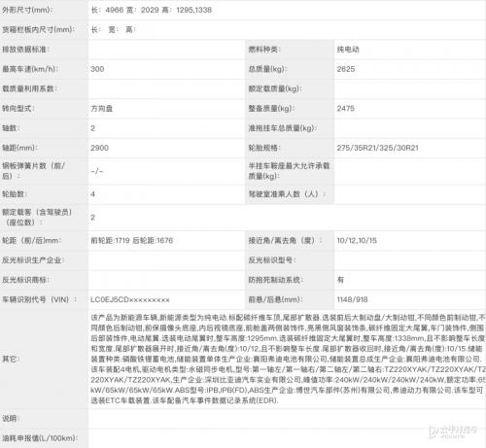Screen dimensions: 486x448
Task: Click the 整备质量 value 2475
Action: (x=346, y=109)
